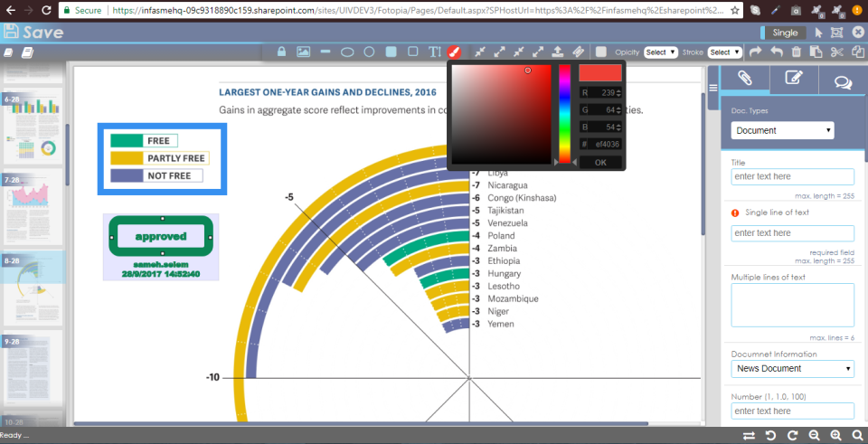Switch to the edit pencil tab
The image size is (868, 444).
(794, 78)
